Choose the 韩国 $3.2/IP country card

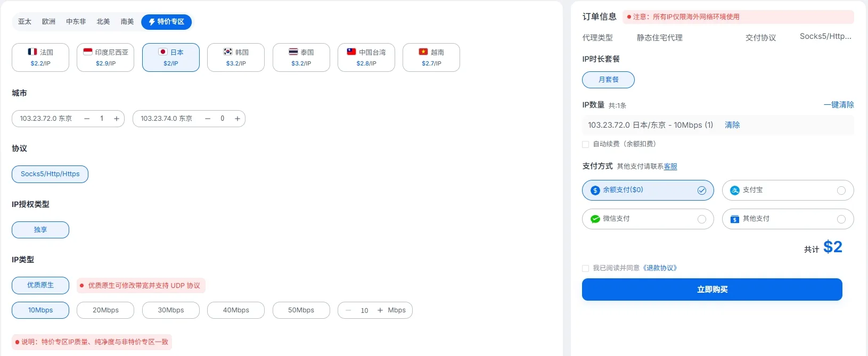pyautogui.click(x=236, y=57)
